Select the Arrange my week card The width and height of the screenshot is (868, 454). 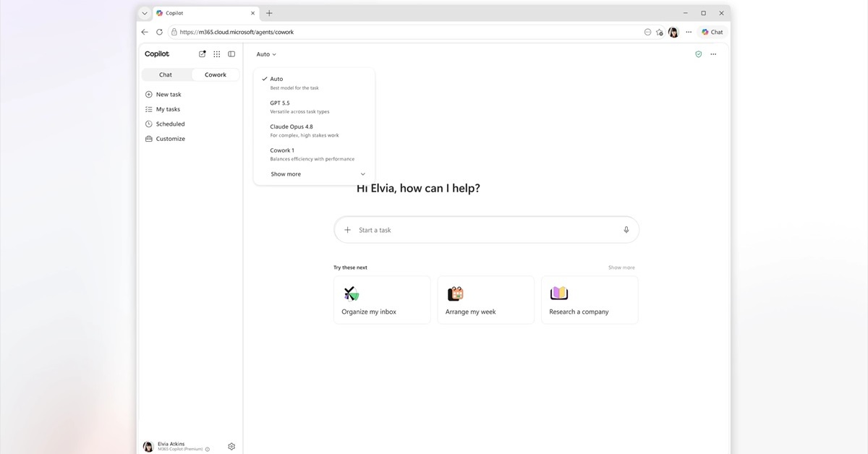click(485, 300)
